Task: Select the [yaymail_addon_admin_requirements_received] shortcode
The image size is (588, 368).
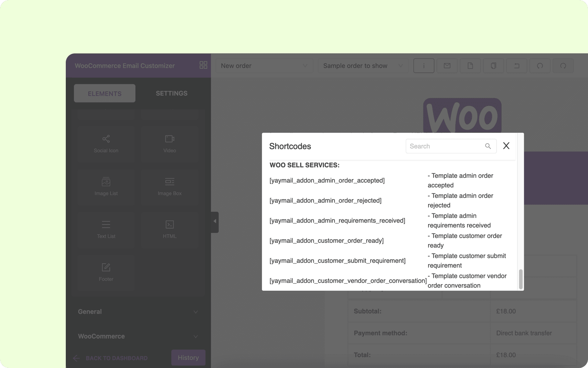Action: point(337,220)
